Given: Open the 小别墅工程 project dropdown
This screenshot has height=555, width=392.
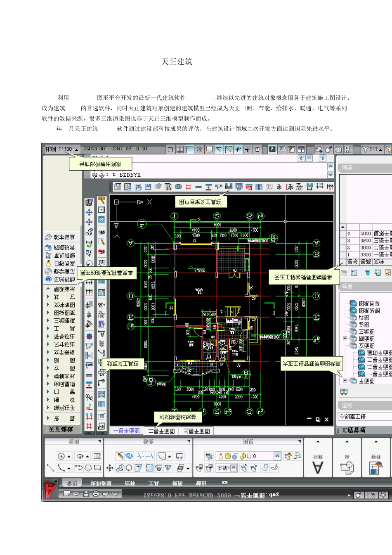Looking at the screenshot, I should [365, 417].
